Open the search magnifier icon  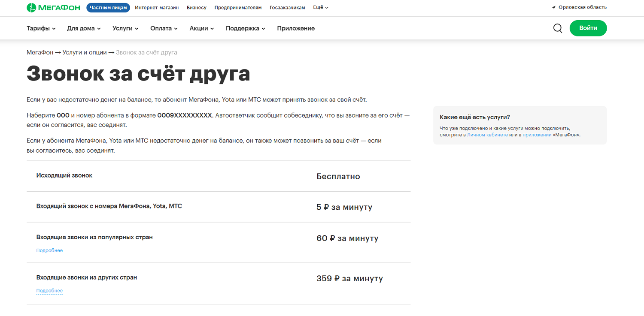pyautogui.click(x=558, y=28)
